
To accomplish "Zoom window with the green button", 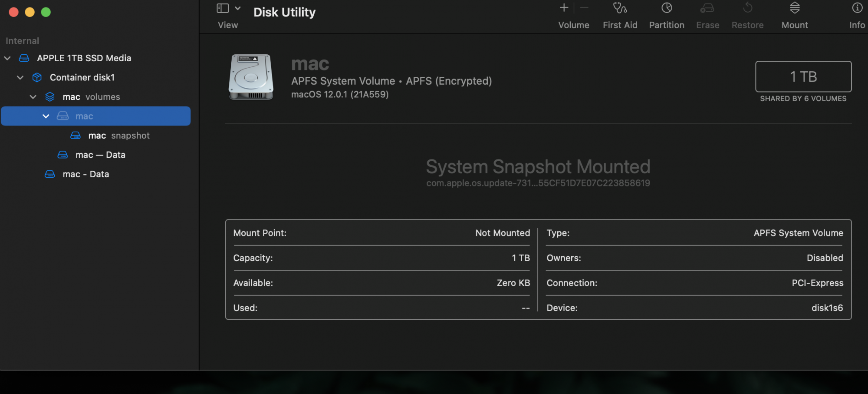I will 46,12.
